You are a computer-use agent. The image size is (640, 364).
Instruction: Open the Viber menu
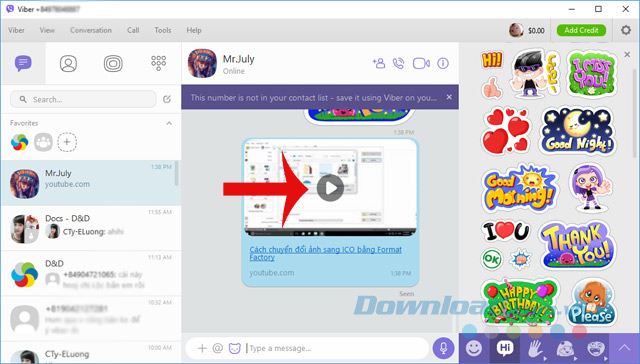pyautogui.click(x=16, y=30)
